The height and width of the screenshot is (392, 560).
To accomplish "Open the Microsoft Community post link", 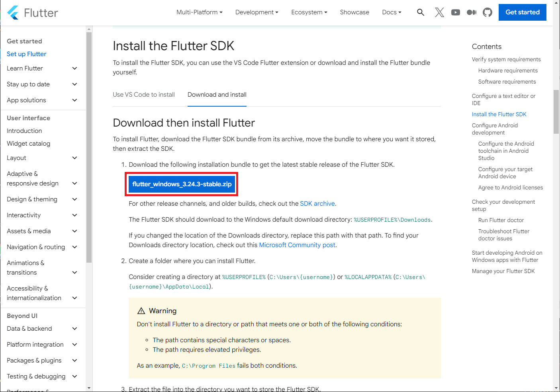I will pyautogui.click(x=297, y=245).
